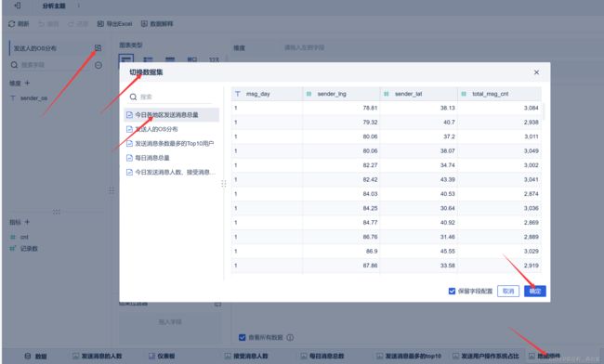Select dataset 每日消息总量 in dialog list
Screen dimensions: 604x364
pos(171,158)
